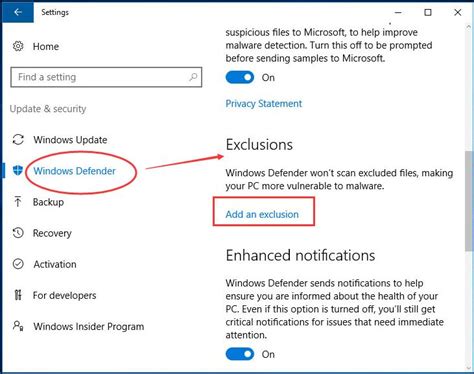Go to Activation settings
The image size is (474, 374).
click(55, 264)
